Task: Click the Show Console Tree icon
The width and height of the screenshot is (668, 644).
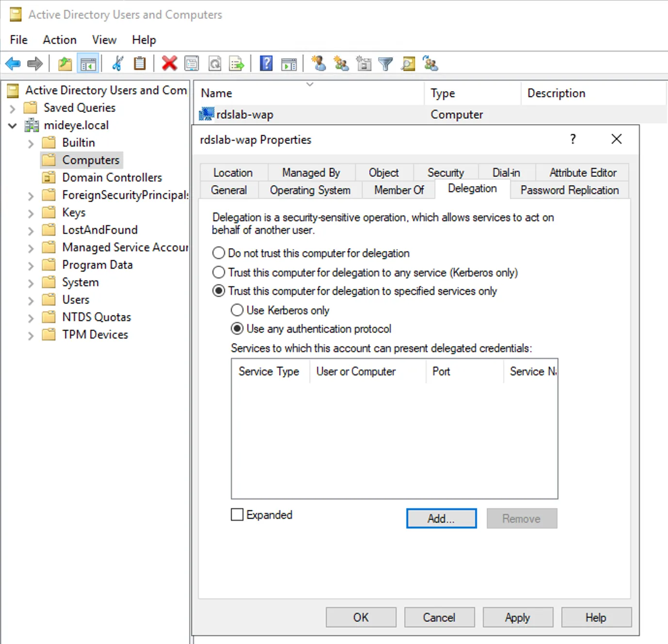Action: [88, 63]
